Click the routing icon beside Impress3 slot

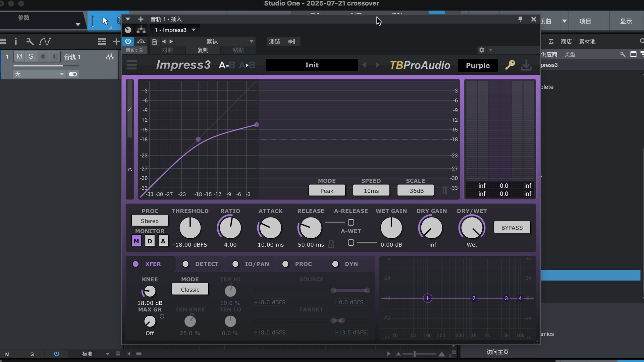point(141,30)
